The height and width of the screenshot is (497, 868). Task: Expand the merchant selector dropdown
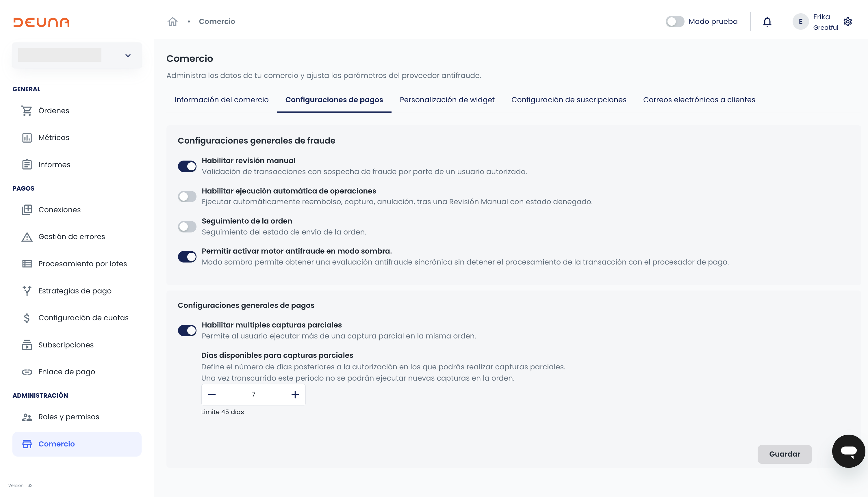click(x=128, y=55)
